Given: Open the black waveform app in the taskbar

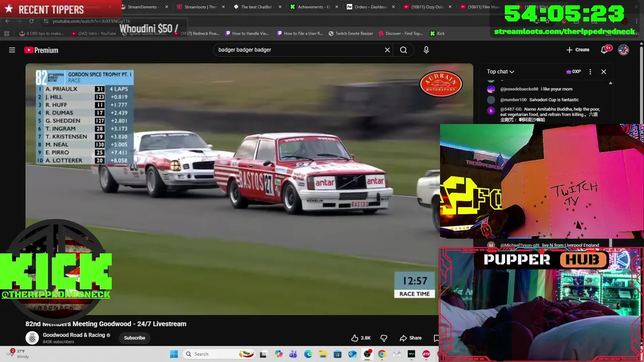Looking at the screenshot, I should tap(412, 354).
